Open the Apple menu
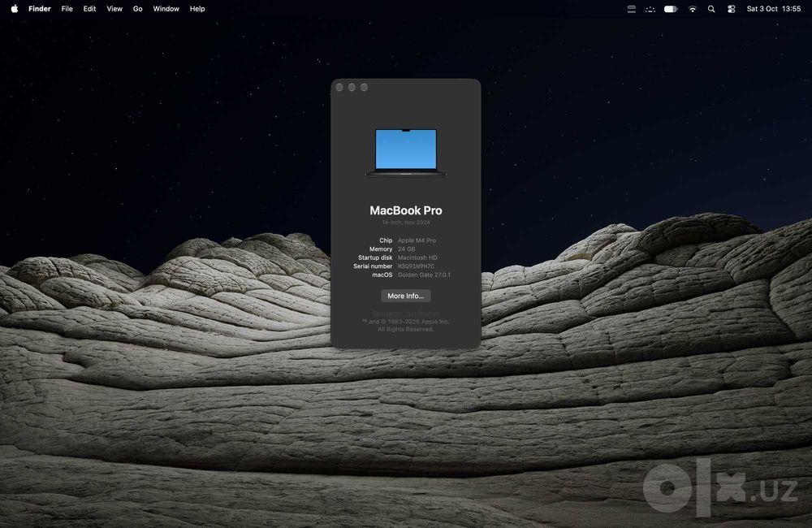Viewport: 812px width, 528px height. pos(15,9)
